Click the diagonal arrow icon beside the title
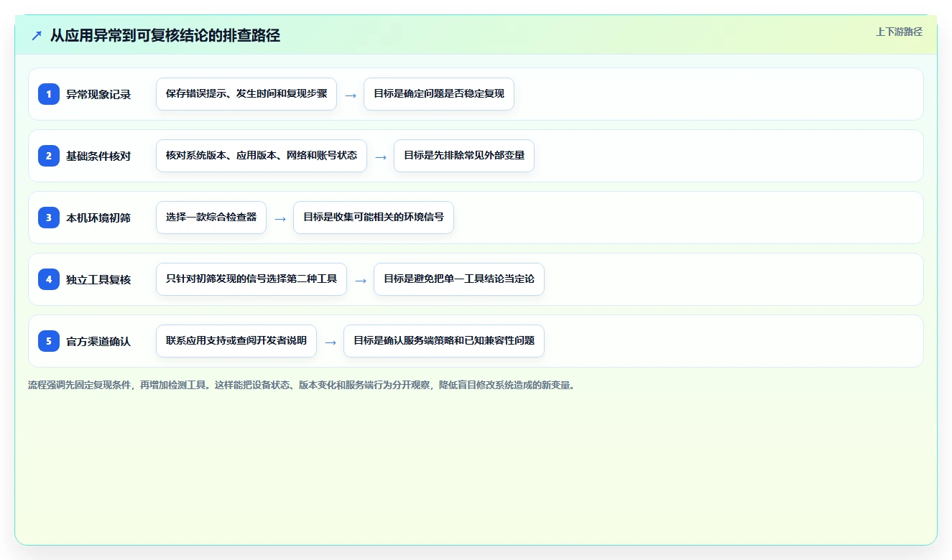Image resolution: width=952 pixels, height=560 pixels. coord(37,35)
